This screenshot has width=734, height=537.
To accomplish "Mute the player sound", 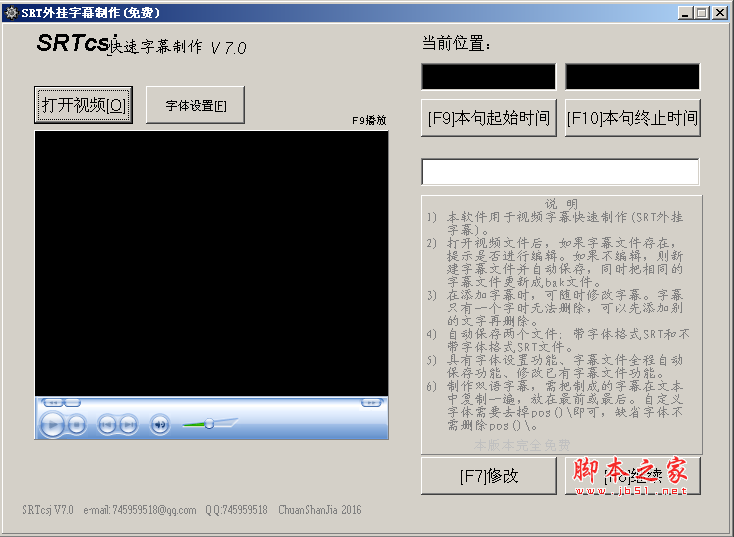I will pyautogui.click(x=160, y=425).
